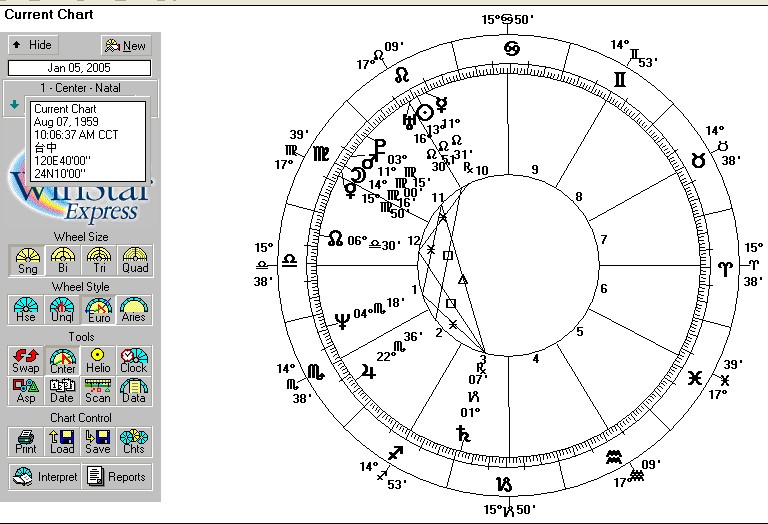Image resolution: width=768 pixels, height=524 pixels.
Task: Click the Jan 05, 2005 date field
Action: (x=80, y=68)
